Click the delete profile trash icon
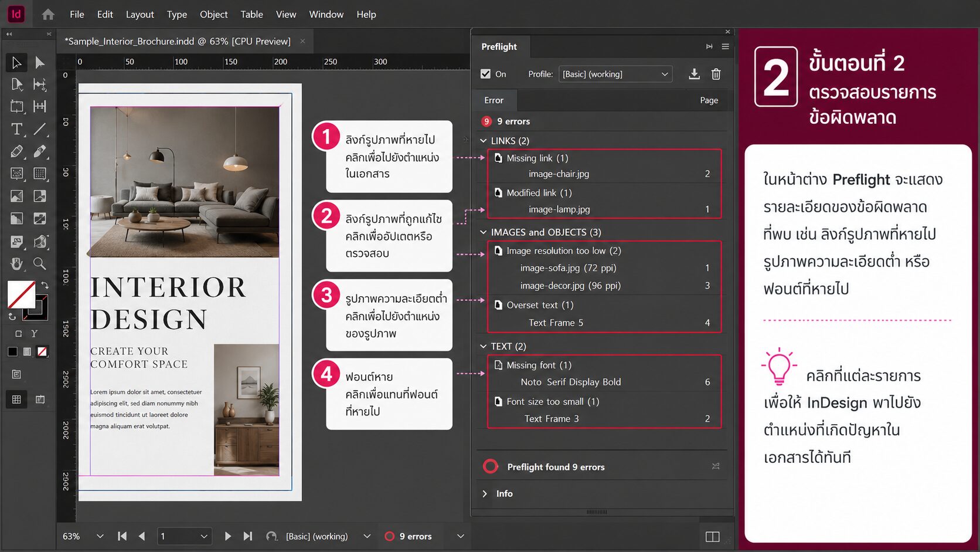The width and height of the screenshot is (980, 552). click(716, 74)
